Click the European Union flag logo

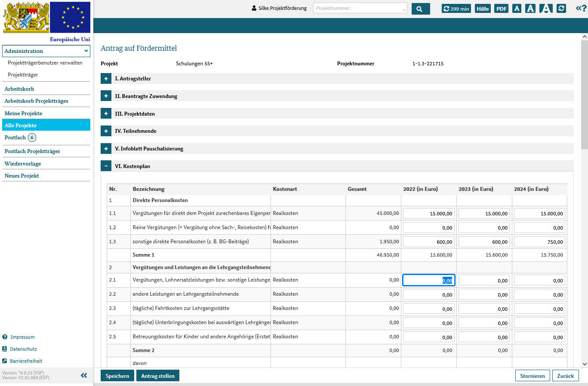(x=70, y=17)
